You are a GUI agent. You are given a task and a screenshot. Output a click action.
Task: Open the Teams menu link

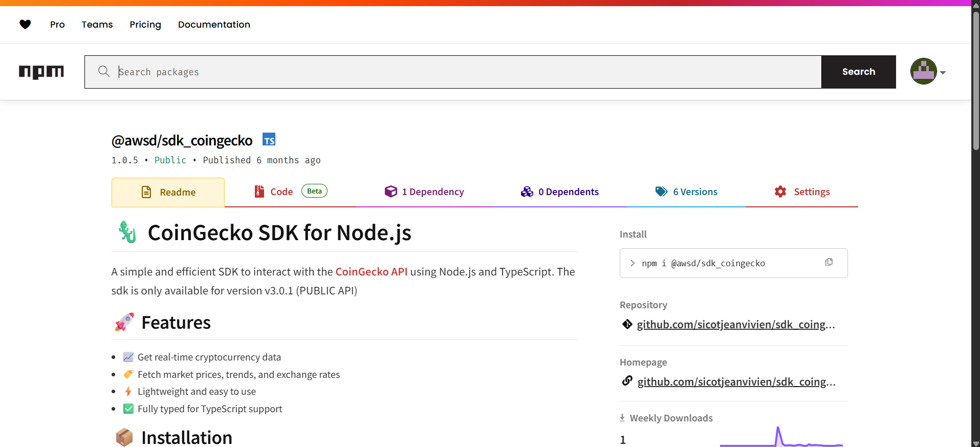point(97,24)
